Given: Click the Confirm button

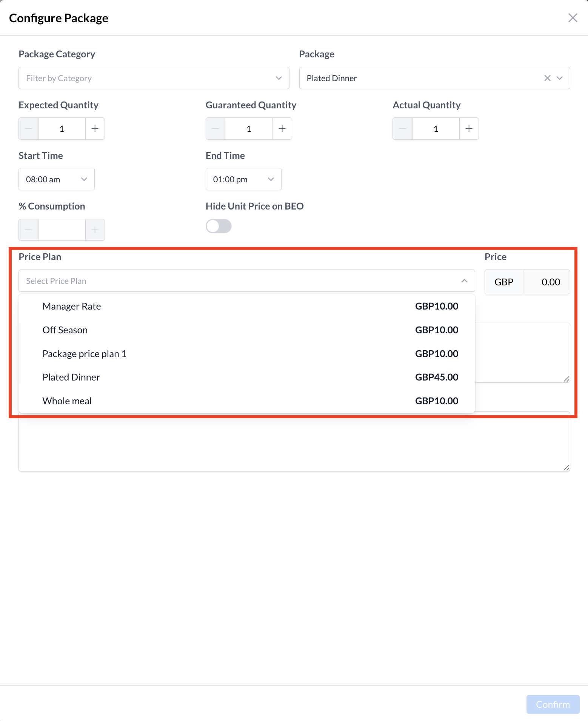Looking at the screenshot, I should [x=553, y=704].
